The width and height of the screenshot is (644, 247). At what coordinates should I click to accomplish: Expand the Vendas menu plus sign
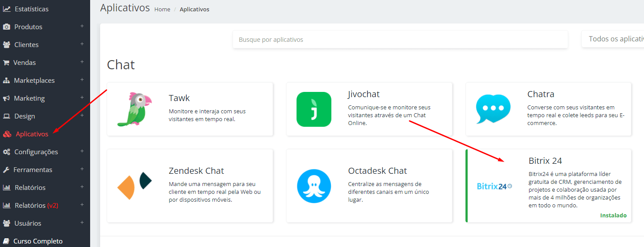click(x=82, y=62)
